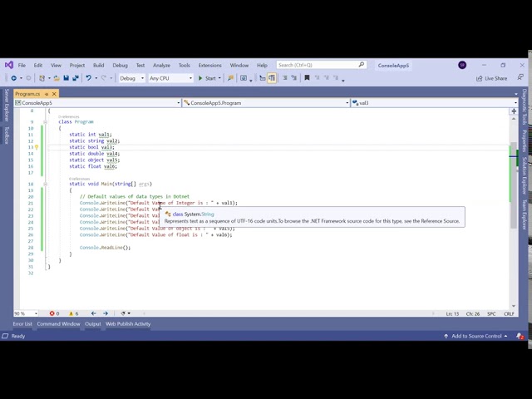
Task: Start debugging with the green Start button
Action: pyautogui.click(x=207, y=78)
